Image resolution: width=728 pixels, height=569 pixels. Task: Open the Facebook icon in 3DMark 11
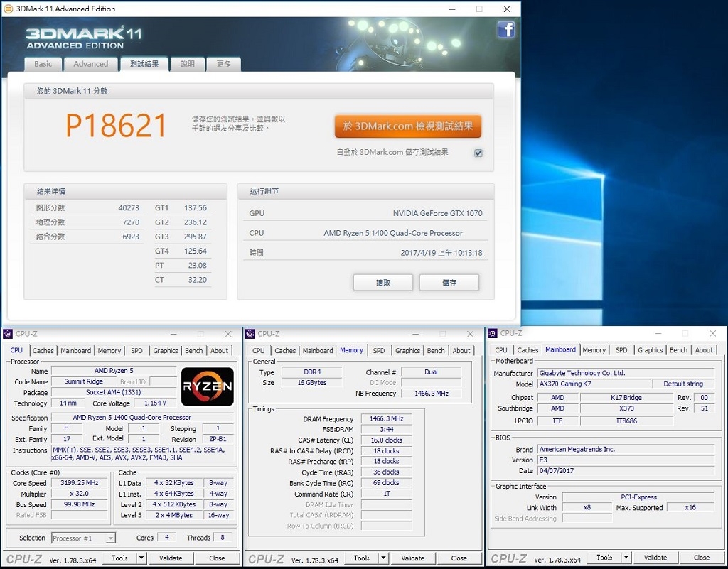(x=505, y=30)
